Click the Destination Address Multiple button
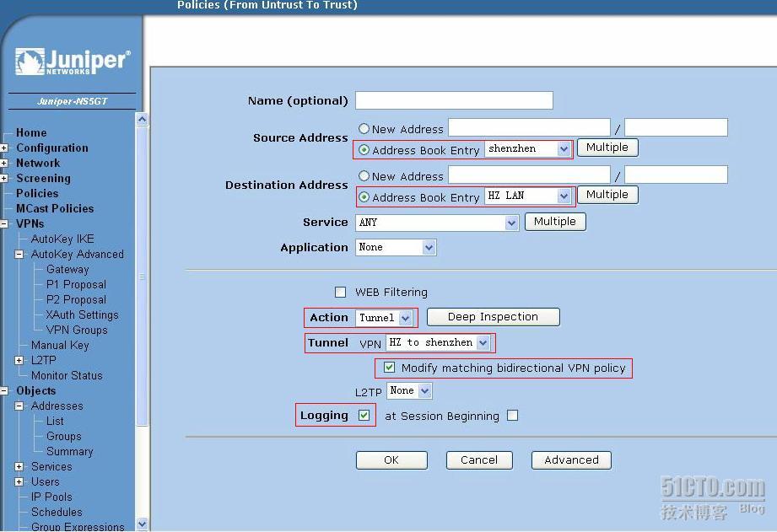 pyautogui.click(x=607, y=195)
